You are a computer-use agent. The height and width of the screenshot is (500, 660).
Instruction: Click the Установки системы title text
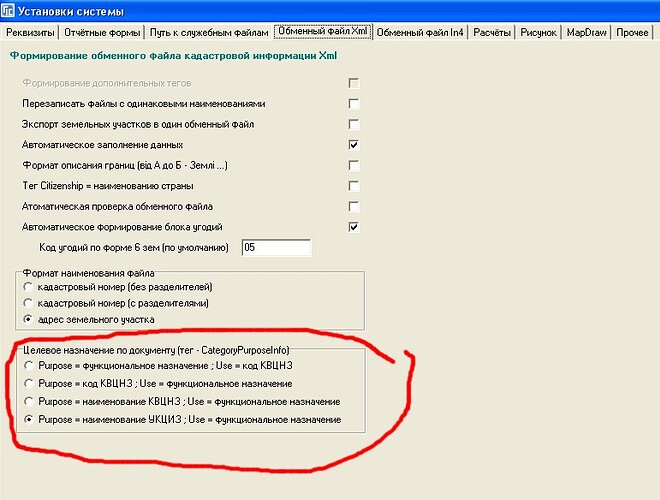(71, 11)
